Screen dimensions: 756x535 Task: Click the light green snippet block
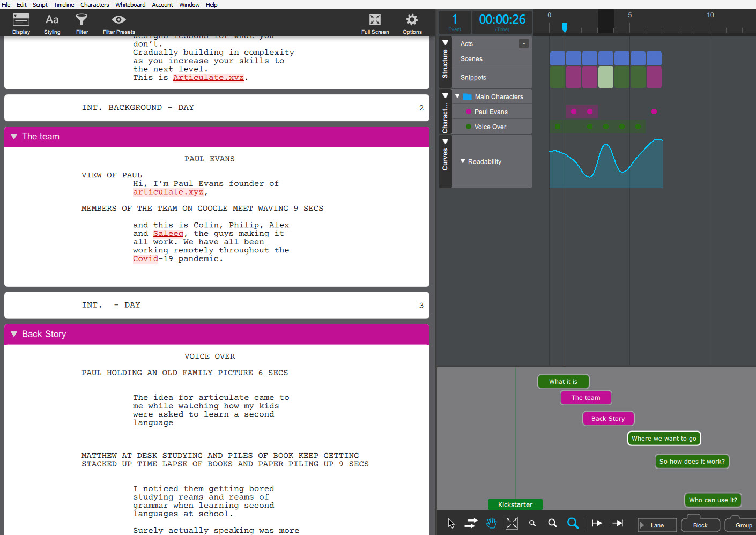coord(605,77)
